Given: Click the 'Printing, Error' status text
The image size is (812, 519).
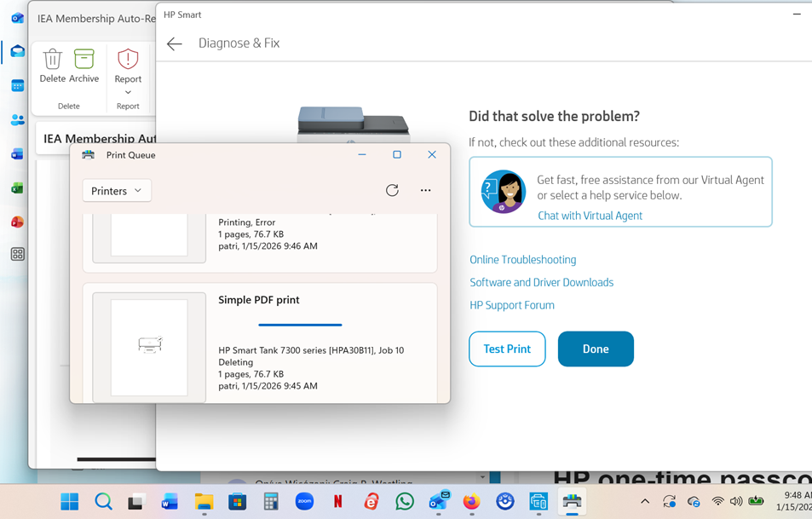Looking at the screenshot, I should pos(246,222).
